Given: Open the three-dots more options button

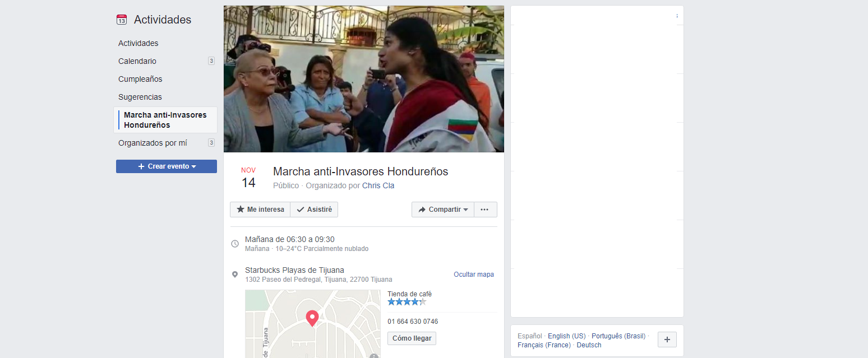Looking at the screenshot, I should (x=485, y=210).
